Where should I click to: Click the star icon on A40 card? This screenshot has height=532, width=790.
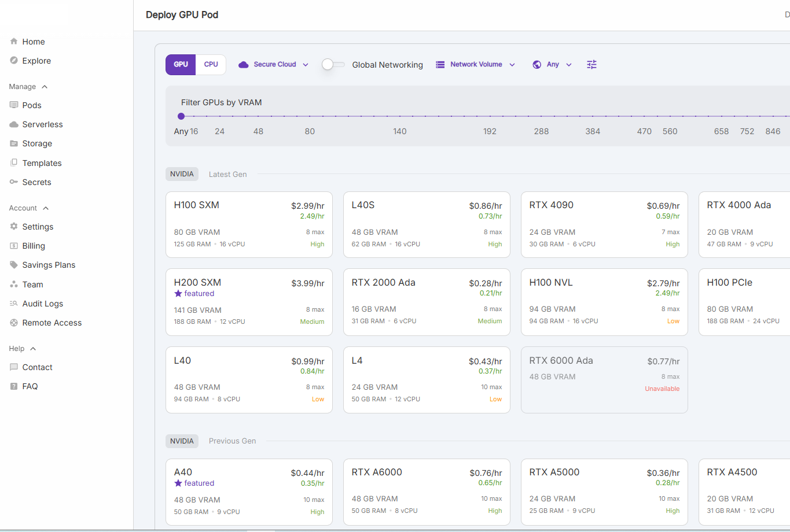178,483
